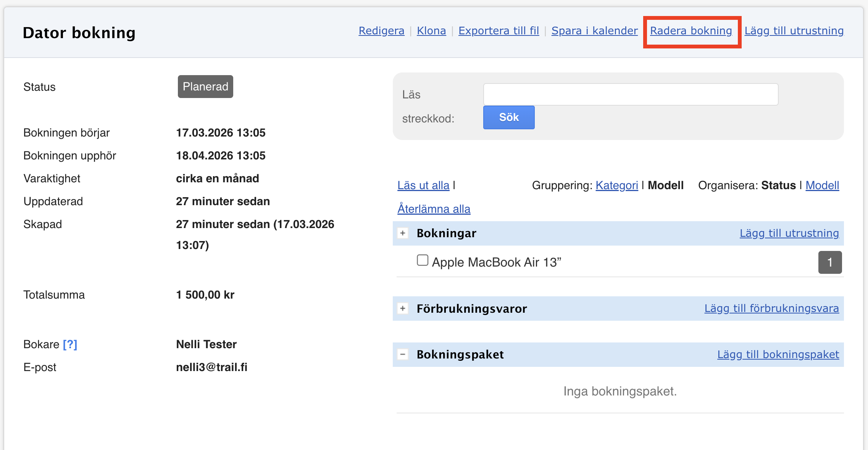The image size is (868, 450).
Task: Group items by Kategori
Action: click(616, 185)
